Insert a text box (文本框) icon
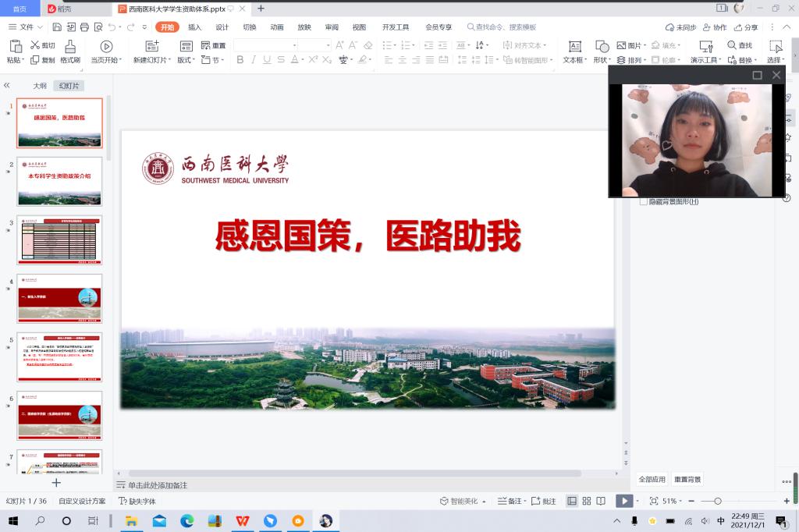 coord(574,47)
